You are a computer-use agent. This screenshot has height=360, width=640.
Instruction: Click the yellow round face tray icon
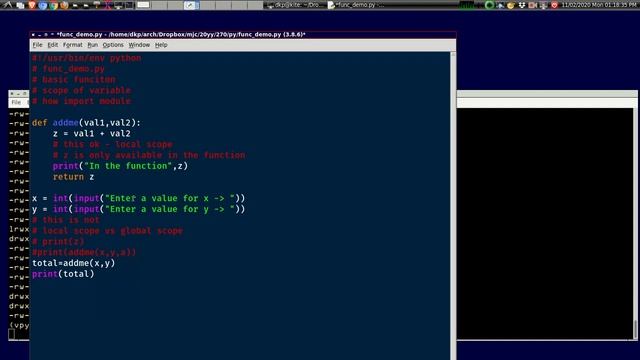click(511, 5)
